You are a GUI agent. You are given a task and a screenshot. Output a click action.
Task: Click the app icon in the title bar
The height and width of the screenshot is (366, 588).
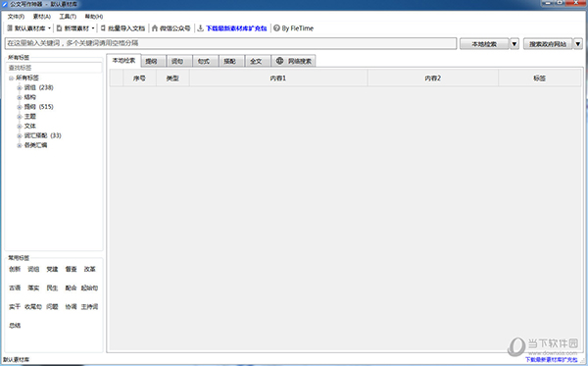5,5
